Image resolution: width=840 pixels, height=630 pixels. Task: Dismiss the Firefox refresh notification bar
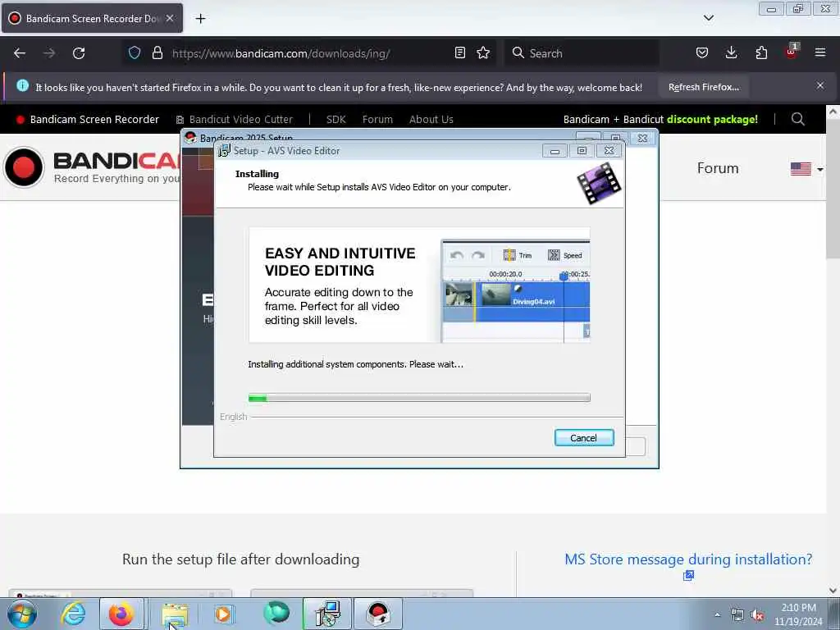(x=820, y=85)
